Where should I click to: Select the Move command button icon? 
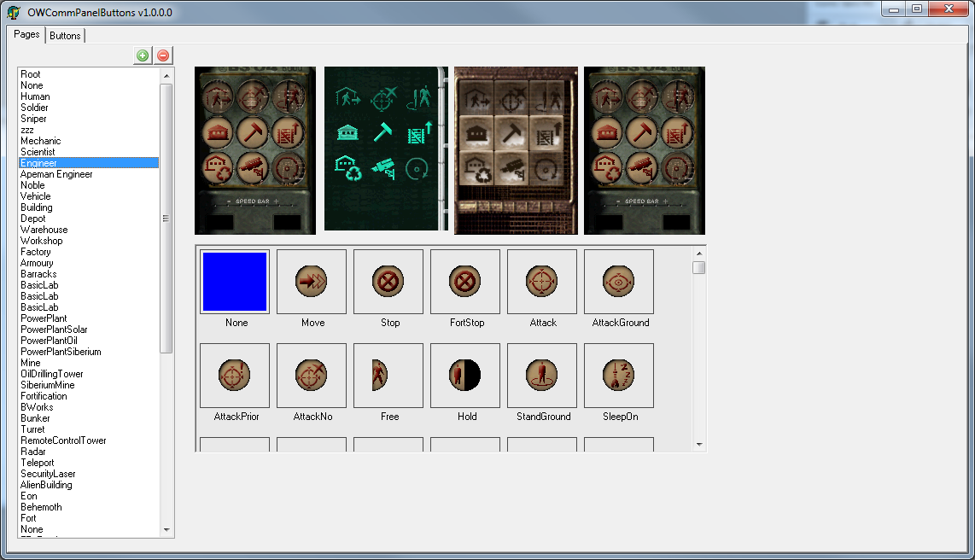point(312,282)
